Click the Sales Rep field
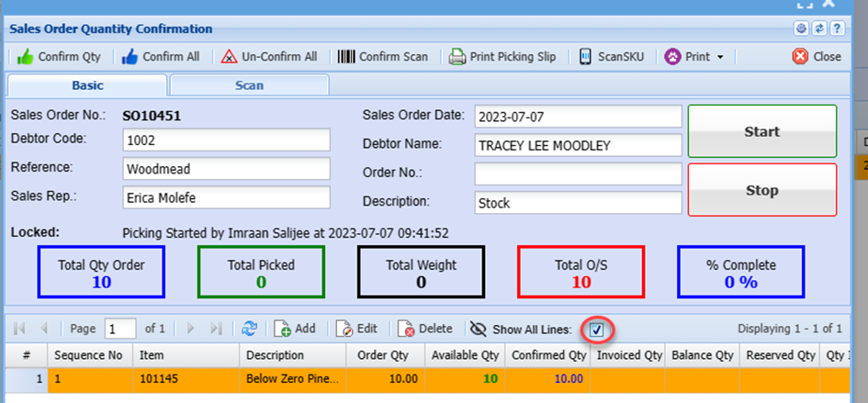This screenshot has height=403, width=868. click(226, 197)
